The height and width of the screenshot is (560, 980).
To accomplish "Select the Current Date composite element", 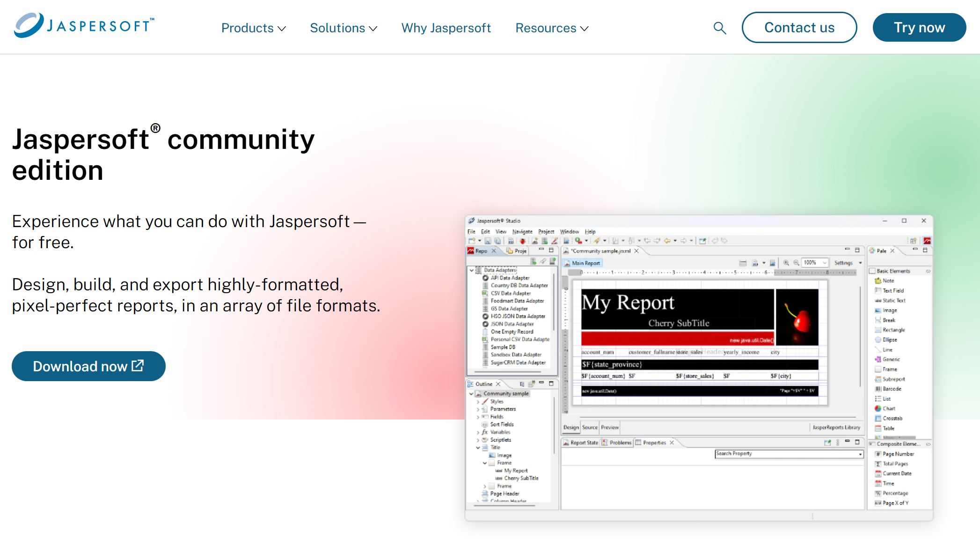I will click(x=897, y=473).
